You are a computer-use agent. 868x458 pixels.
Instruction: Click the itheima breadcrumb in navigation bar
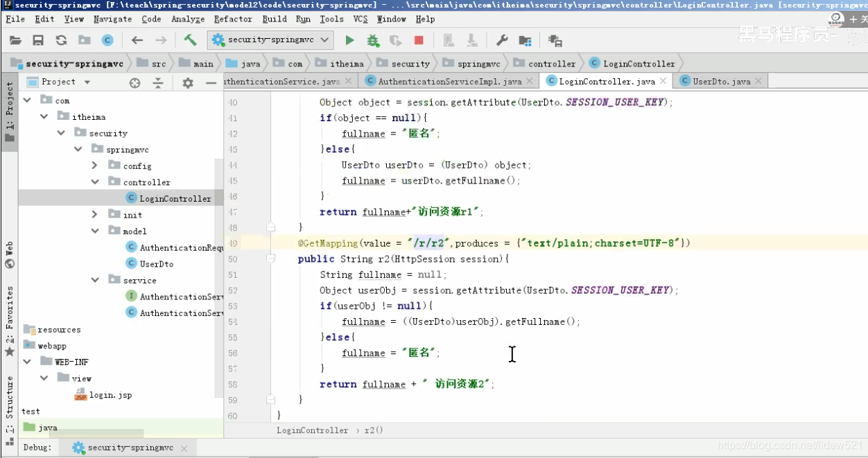tap(339, 64)
